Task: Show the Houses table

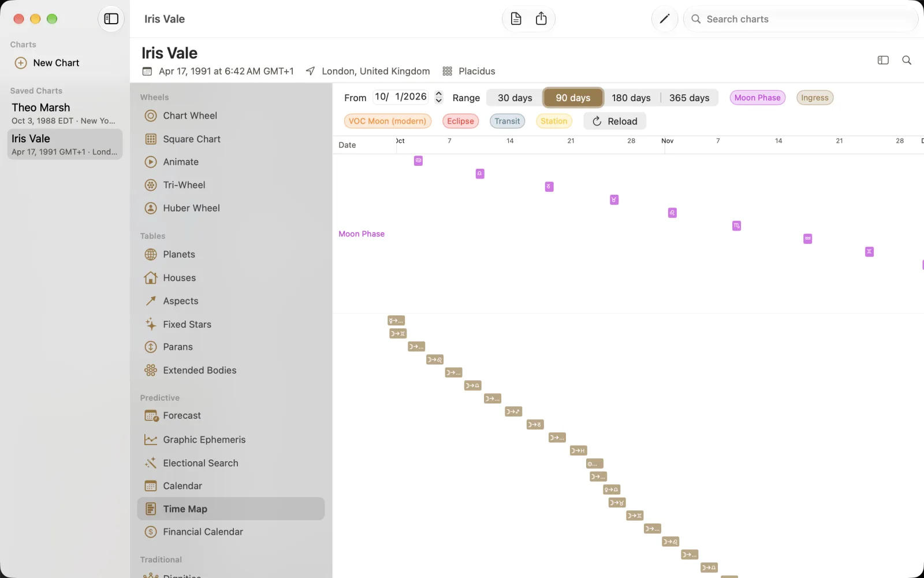Action: click(231, 278)
